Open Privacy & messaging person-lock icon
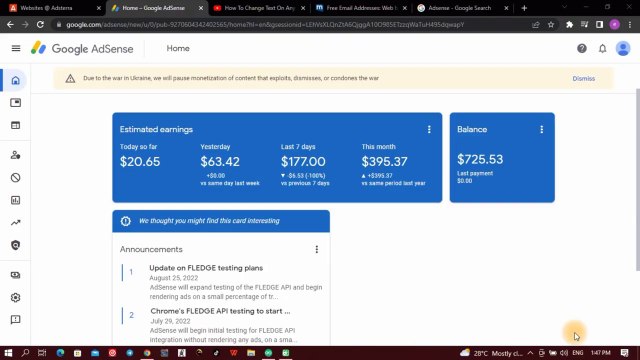Screen dimensions: 640x360 16,155
